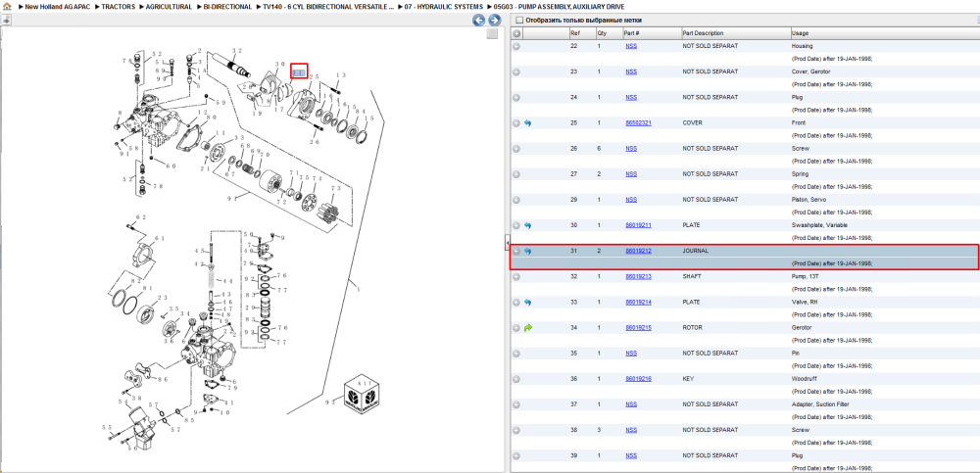Image resolution: width=980 pixels, height=473 pixels.
Task: Click the plus icon for Ref 24 Plug
Action: click(516, 98)
